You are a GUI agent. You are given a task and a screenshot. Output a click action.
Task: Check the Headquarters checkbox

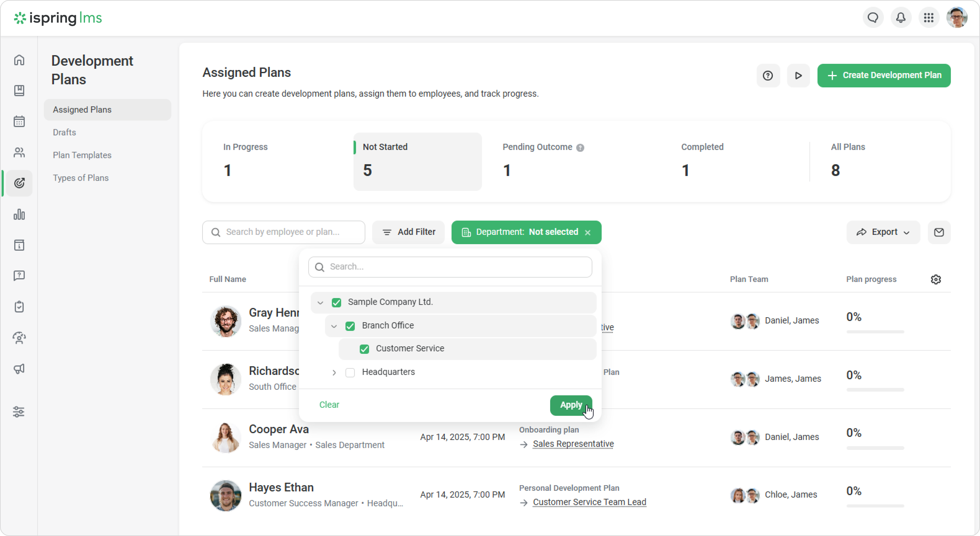(350, 372)
